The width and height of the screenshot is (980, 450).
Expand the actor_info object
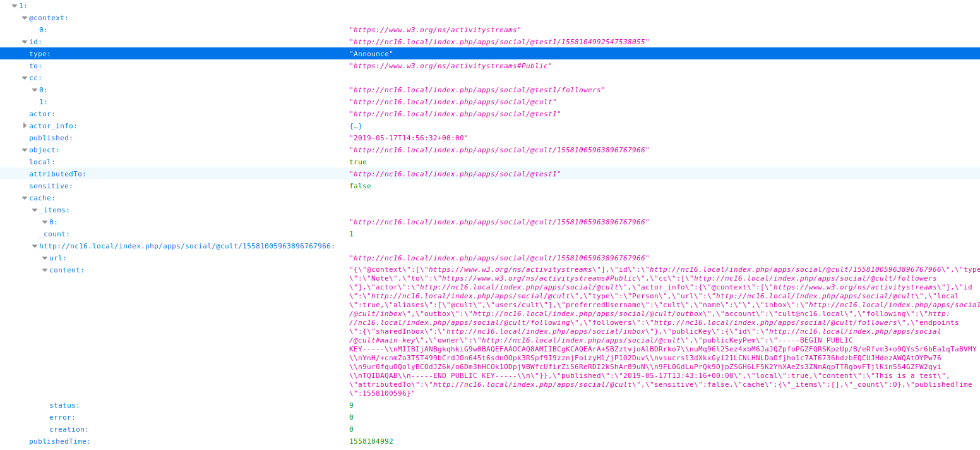[x=25, y=126]
